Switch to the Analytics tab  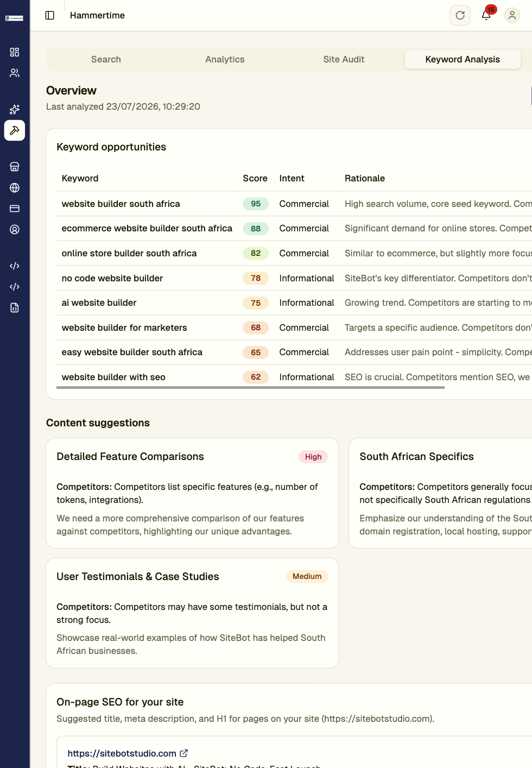[x=225, y=59]
